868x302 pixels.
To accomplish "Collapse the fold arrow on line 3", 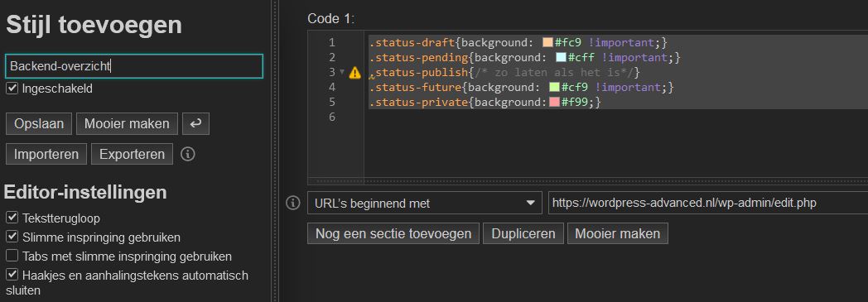I will pos(342,73).
